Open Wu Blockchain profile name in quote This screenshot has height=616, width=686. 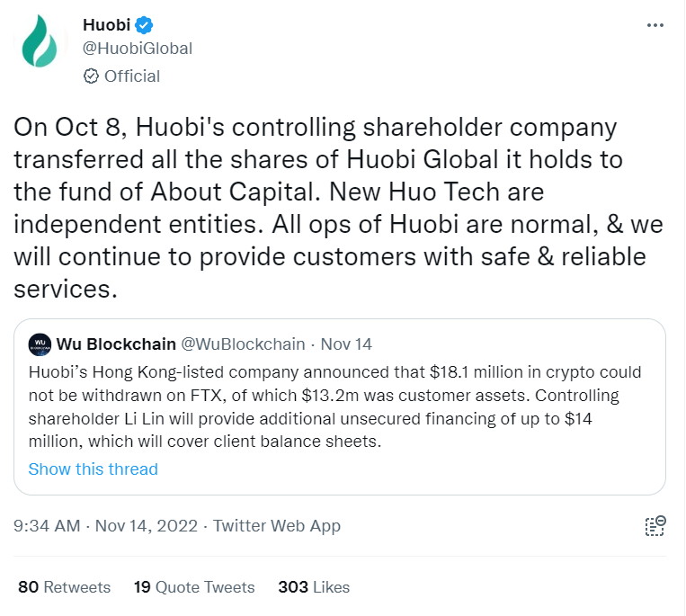pyautogui.click(x=115, y=344)
